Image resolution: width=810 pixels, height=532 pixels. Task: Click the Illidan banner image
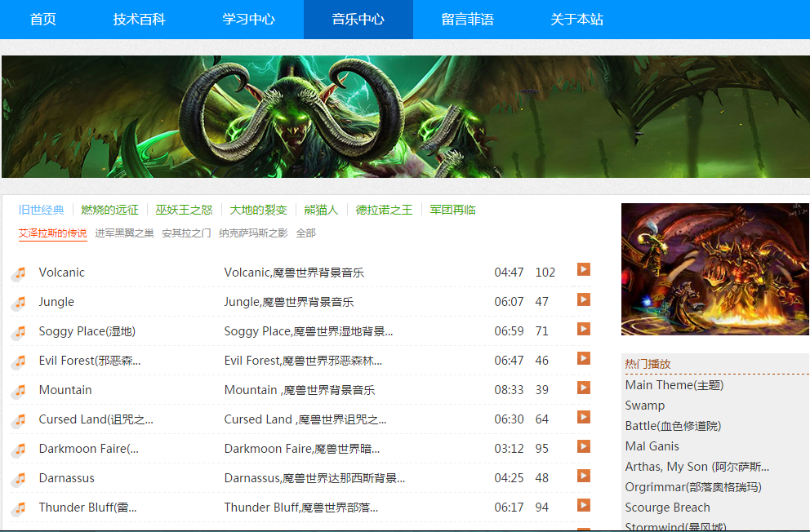(406, 117)
